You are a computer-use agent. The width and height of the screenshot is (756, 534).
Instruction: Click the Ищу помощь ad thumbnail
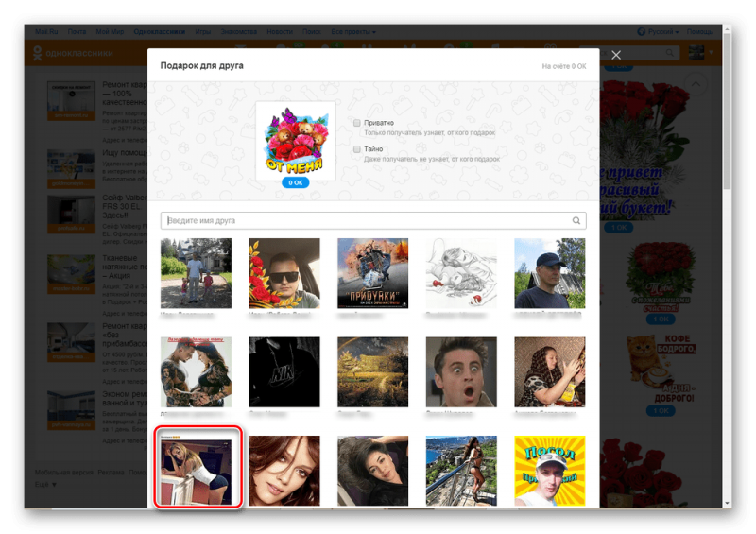(71, 169)
